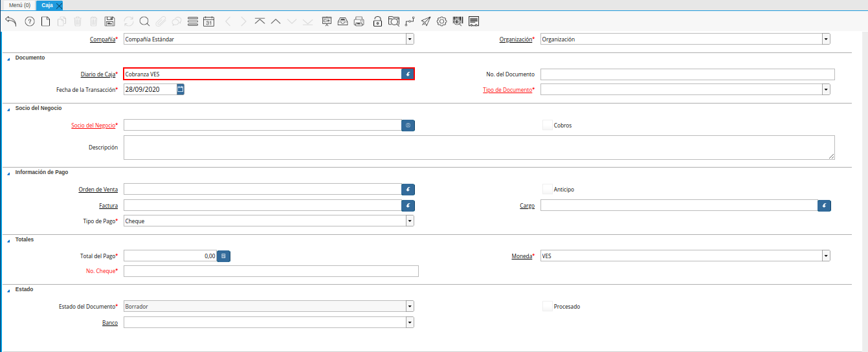This screenshot has height=352, width=868.
Task: Switch to the Menú (0) tab
Action: [x=19, y=5]
